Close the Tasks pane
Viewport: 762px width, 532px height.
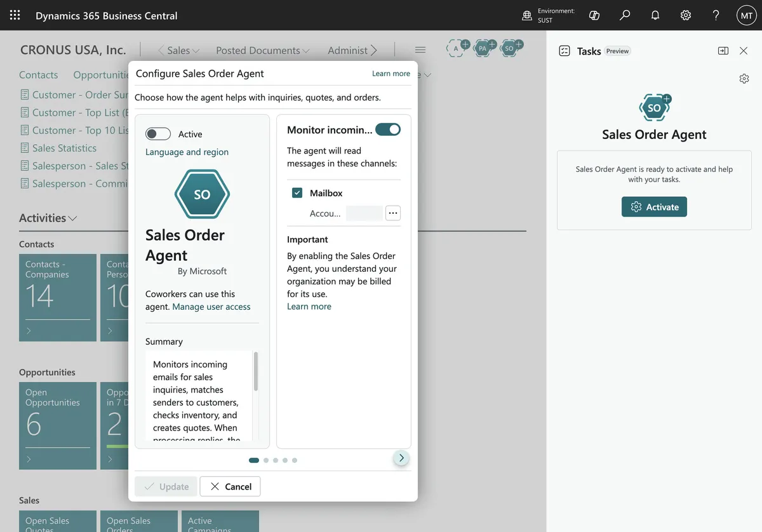click(x=744, y=51)
